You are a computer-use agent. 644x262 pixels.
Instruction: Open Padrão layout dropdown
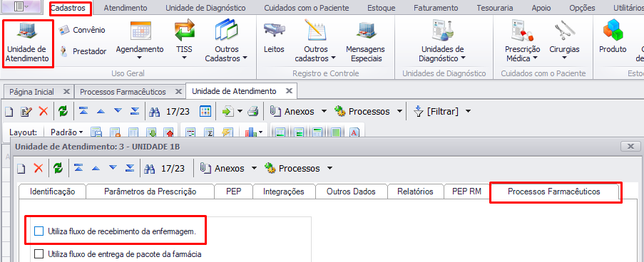(x=67, y=132)
